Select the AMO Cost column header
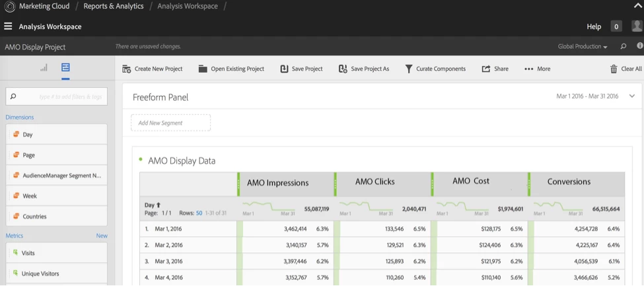The width and height of the screenshot is (644, 286). [x=480, y=183]
